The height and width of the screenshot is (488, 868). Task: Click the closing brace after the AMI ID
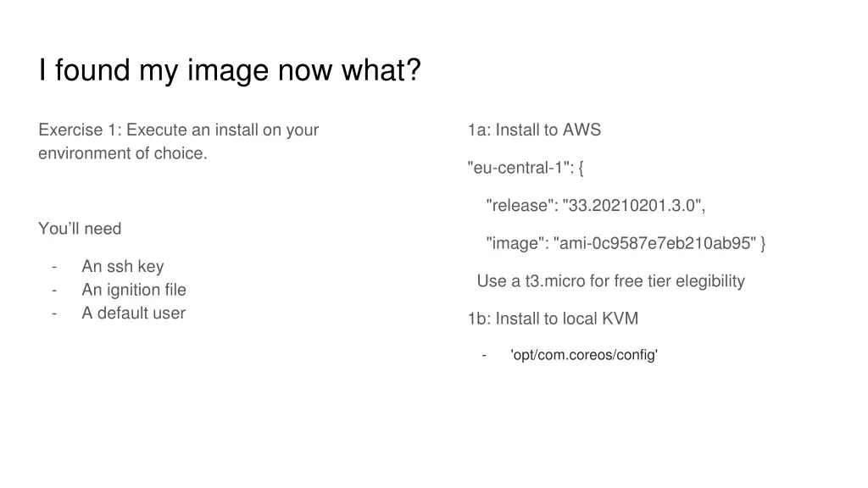click(x=763, y=243)
